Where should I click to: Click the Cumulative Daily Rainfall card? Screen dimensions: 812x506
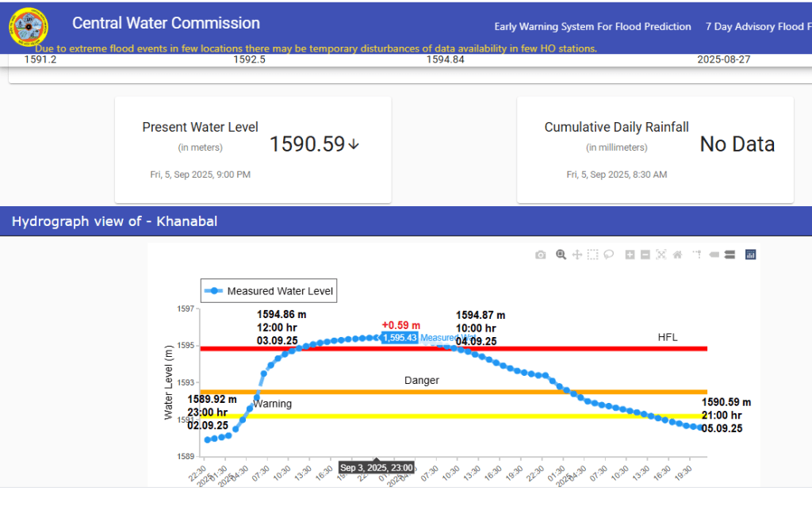[654, 150]
